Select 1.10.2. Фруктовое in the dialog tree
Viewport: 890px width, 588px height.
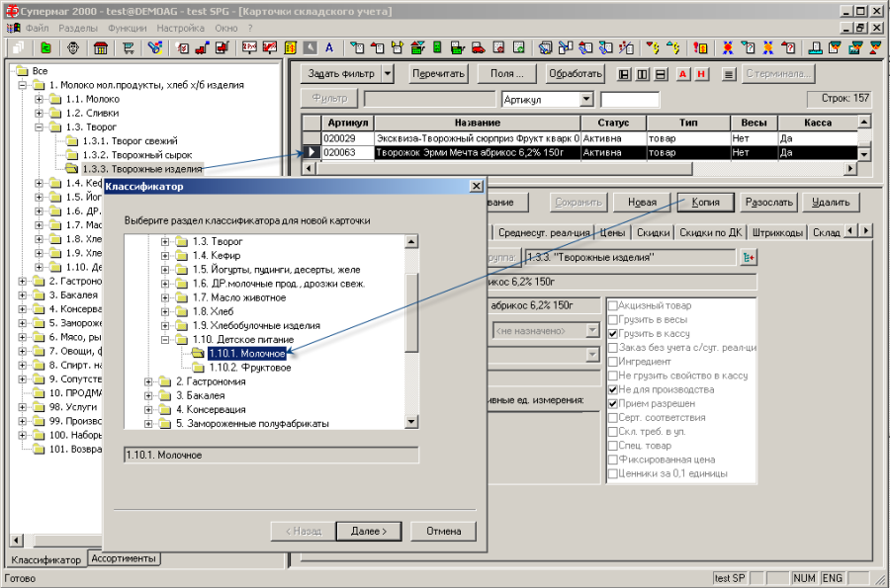pos(250,368)
